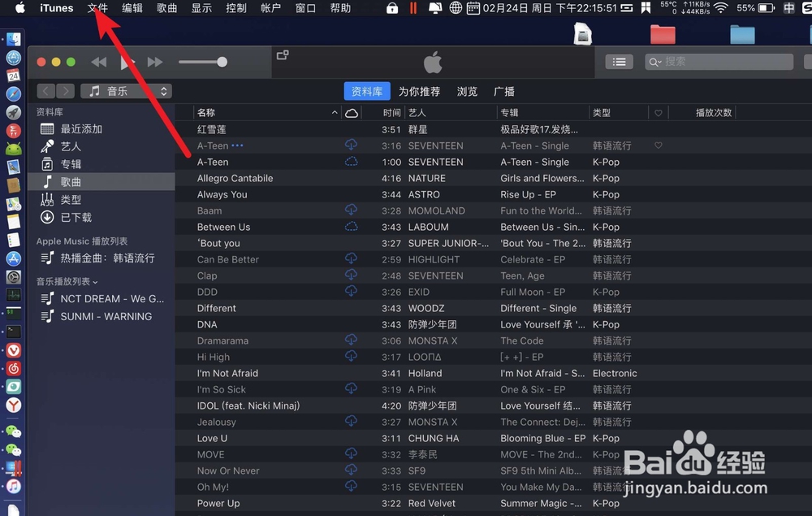
Task: Switch to the 为你推荐 tab
Action: point(419,92)
